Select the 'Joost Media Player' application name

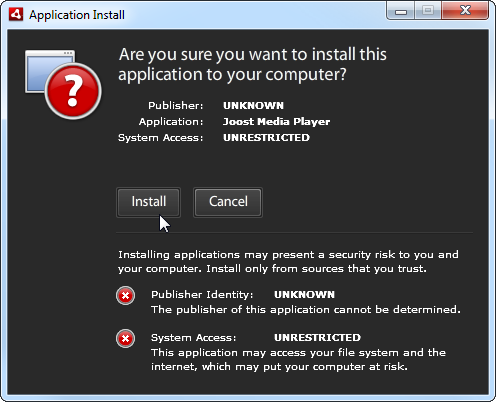(x=277, y=122)
